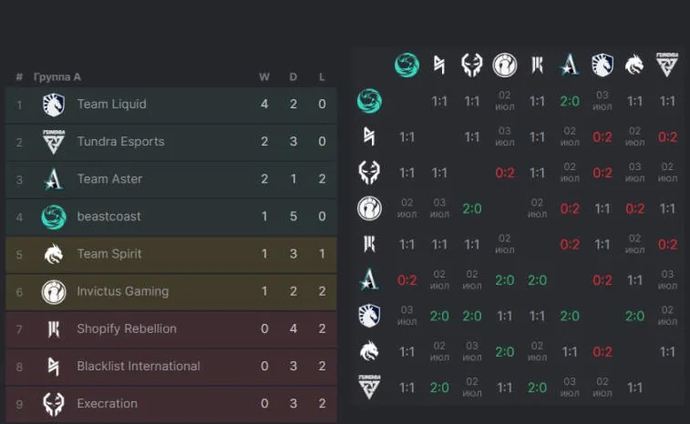Click beastcoast icon in crosstable header row
The width and height of the screenshot is (690, 424).
(406, 65)
